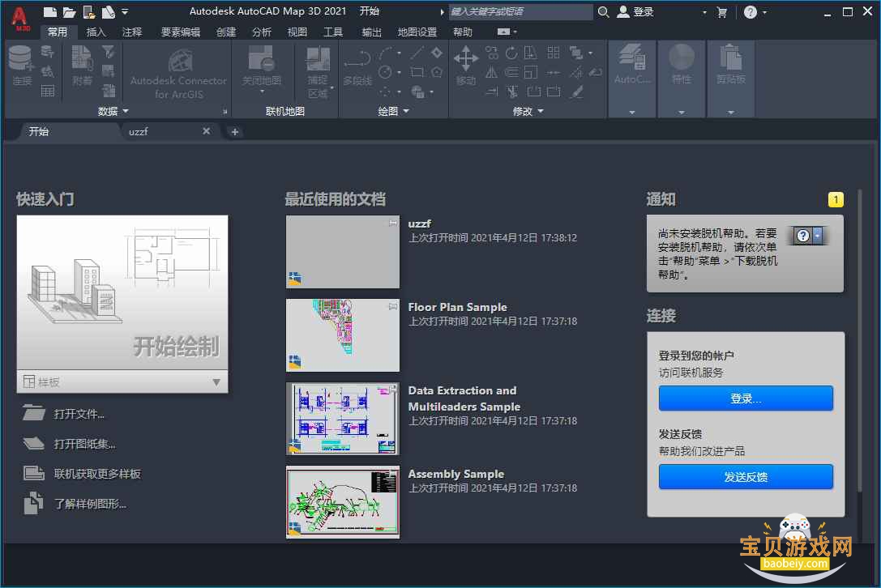The image size is (881, 588).
Task: Open the shopping cart icon
Action: tap(722, 12)
